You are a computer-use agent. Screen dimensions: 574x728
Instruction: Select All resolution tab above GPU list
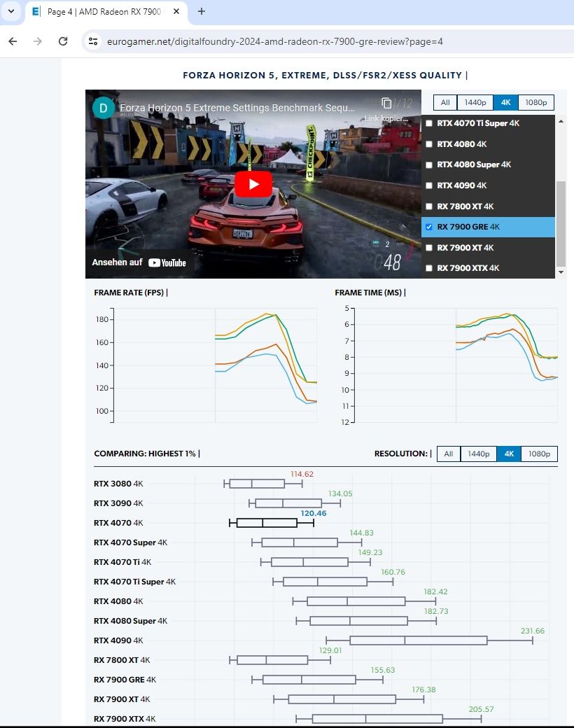coord(445,103)
